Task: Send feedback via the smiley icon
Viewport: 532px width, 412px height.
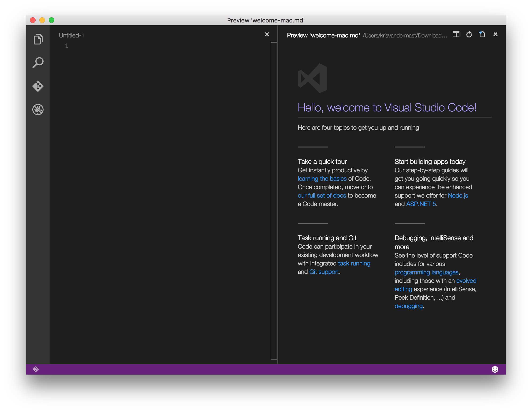Action: tap(494, 369)
